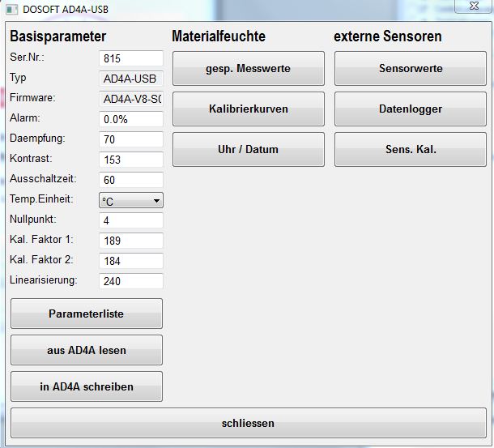Click the Linearisierung: label
The height and width of the screenshot is (448, 494).
(x=44, y=280)
